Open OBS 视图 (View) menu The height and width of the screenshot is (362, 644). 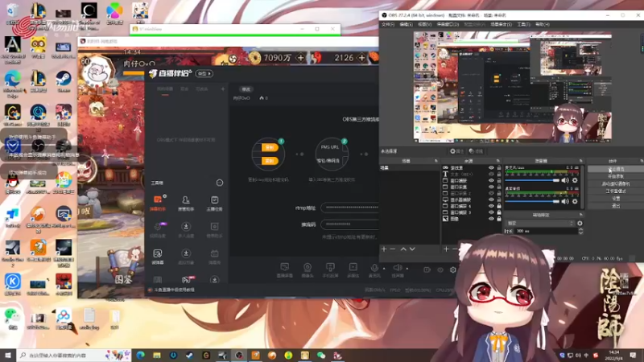[x=425, y=24]
